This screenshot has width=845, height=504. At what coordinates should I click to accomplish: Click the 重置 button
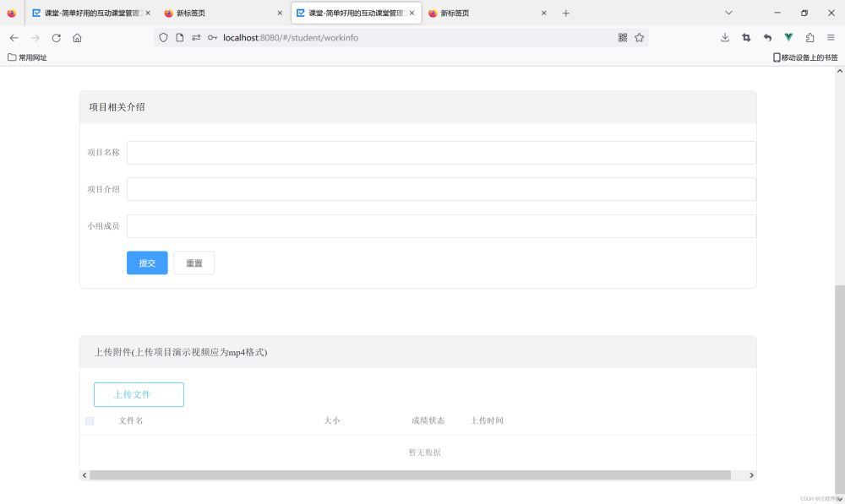pos(194,263)
